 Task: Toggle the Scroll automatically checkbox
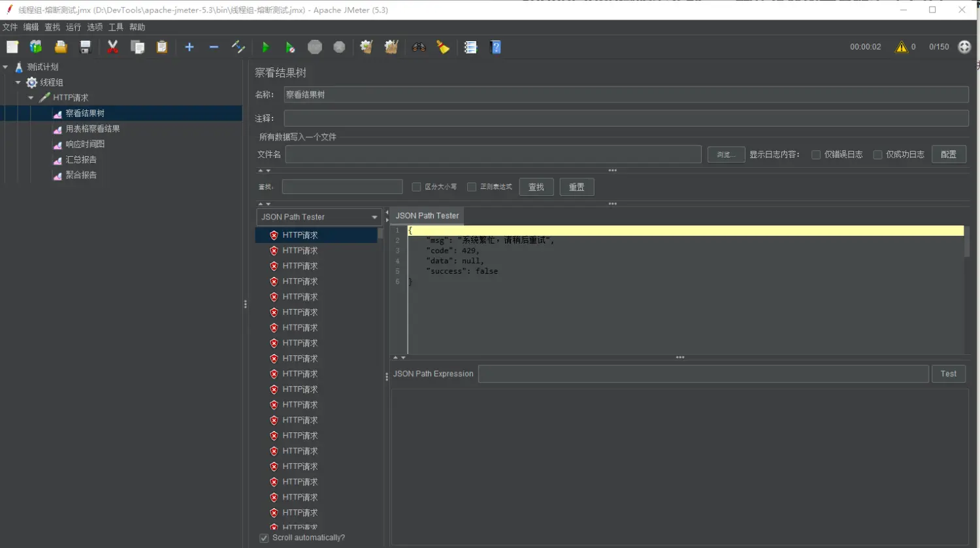264,538
